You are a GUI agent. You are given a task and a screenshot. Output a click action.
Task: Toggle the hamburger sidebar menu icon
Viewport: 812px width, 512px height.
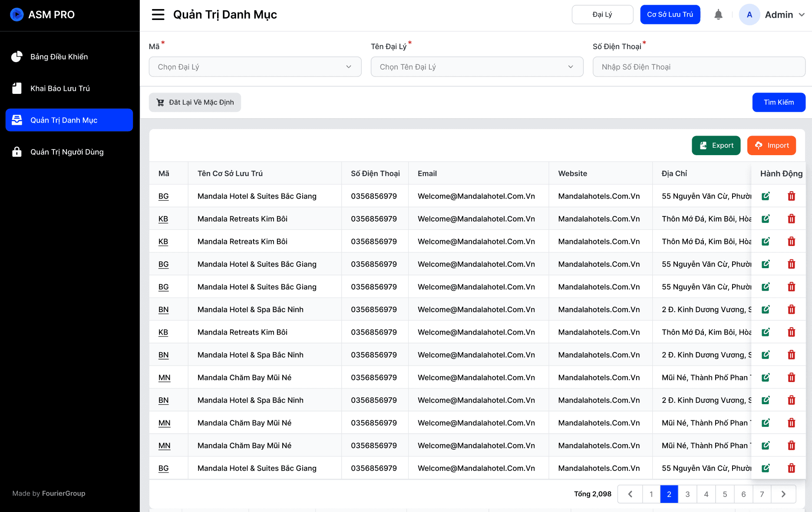(158, 15)
